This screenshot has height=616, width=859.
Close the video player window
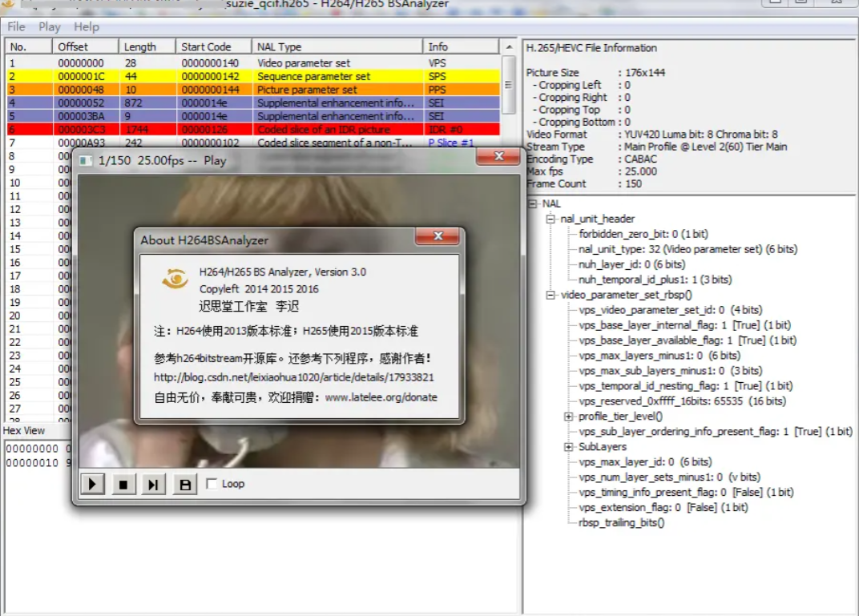coord(498,157)
